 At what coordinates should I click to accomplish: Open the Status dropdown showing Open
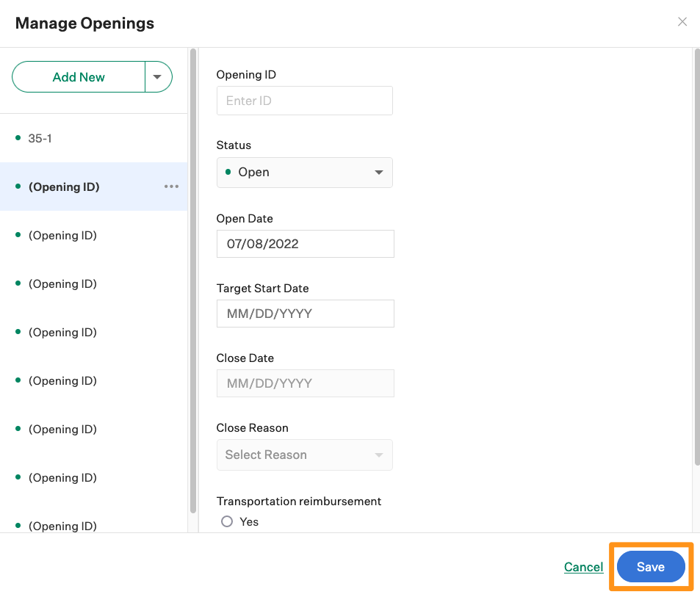click(x=304, y=172)
